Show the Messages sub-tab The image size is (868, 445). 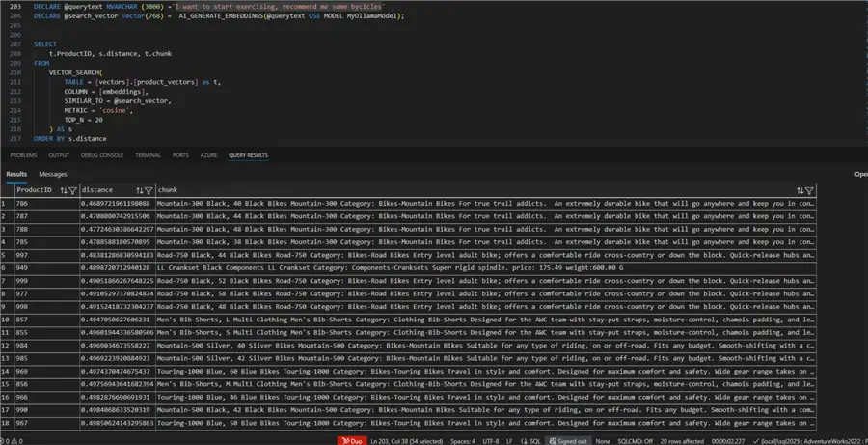click(53, 174)
